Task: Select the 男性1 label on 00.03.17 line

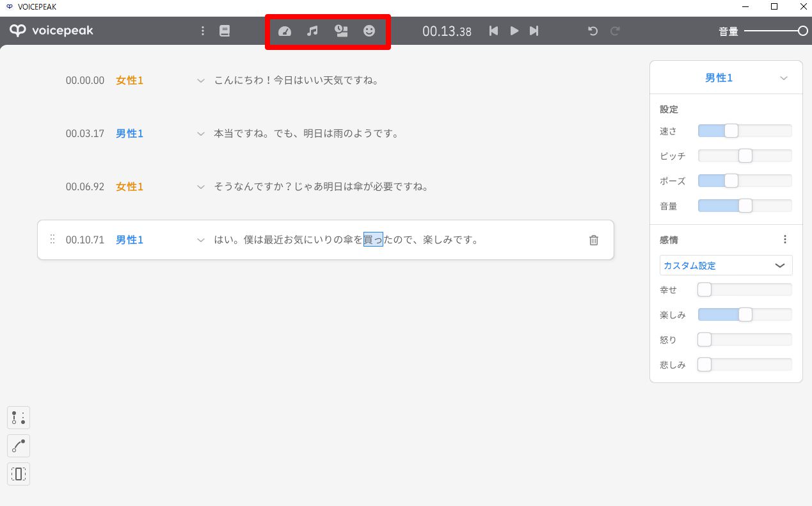Action: [x=129, y=134]
